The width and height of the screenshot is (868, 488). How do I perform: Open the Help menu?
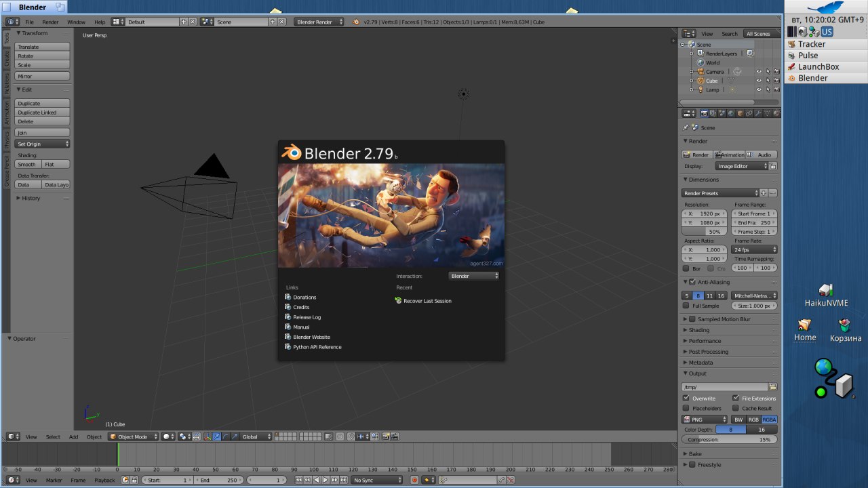coord(100,22)
